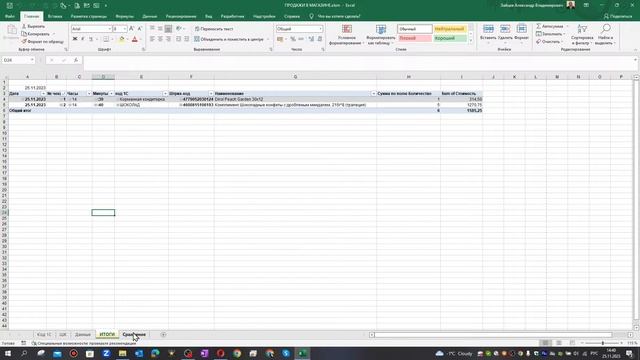Switch to the Insert (Вставка) ribbon tab
640x360 pixels.
(55, 16)
